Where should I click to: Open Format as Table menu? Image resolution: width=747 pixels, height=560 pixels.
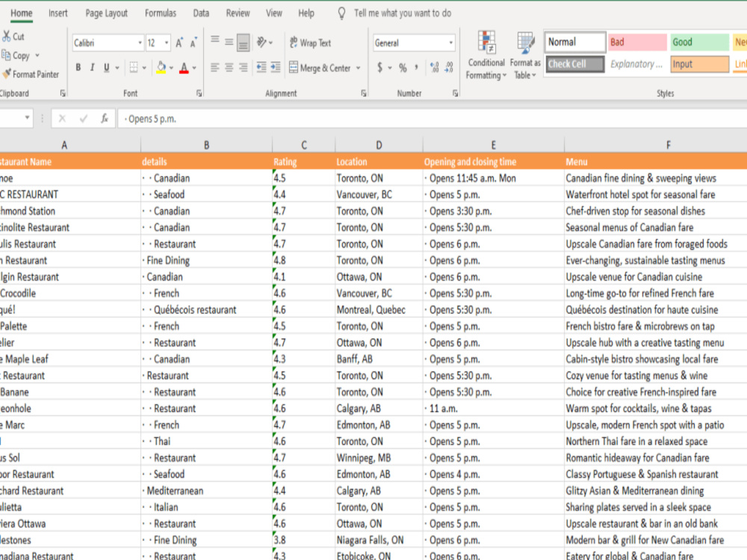(x=525, y=56)
